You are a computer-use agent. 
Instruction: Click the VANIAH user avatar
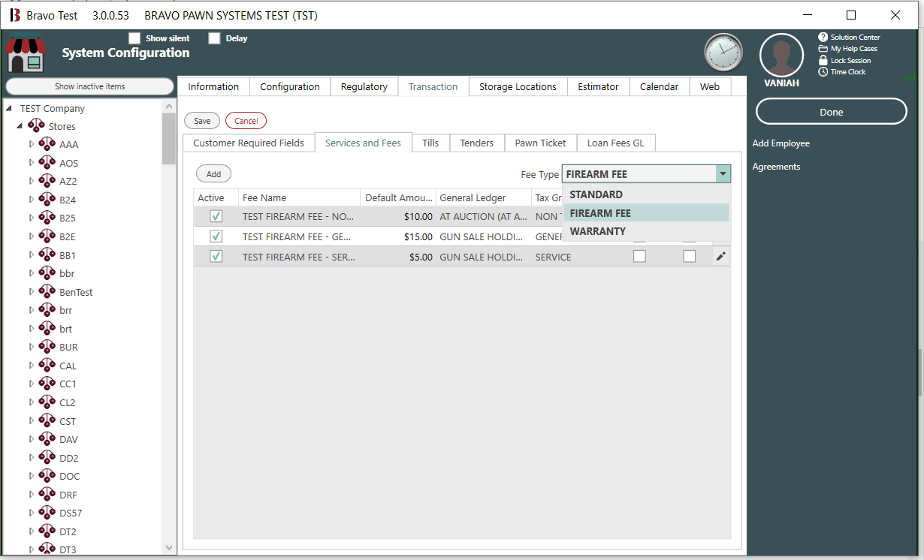click(781, 56)
